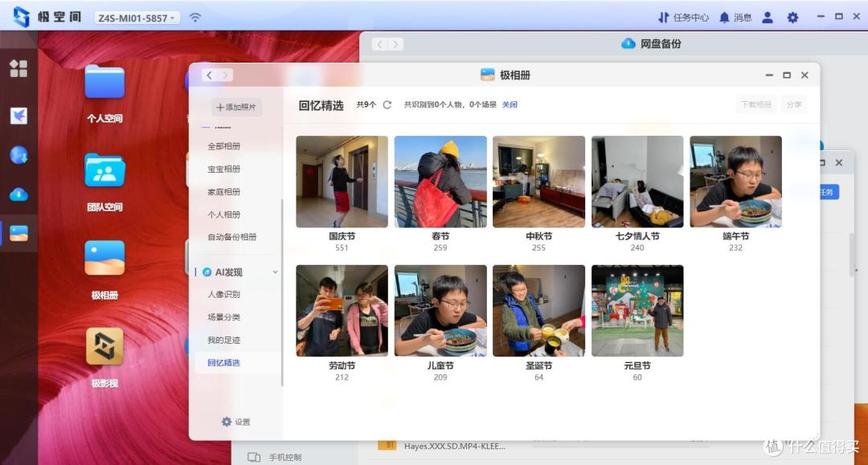Click the 添加照片 button
This screenshot has width=868, height=465.
[x=236, y=108]
